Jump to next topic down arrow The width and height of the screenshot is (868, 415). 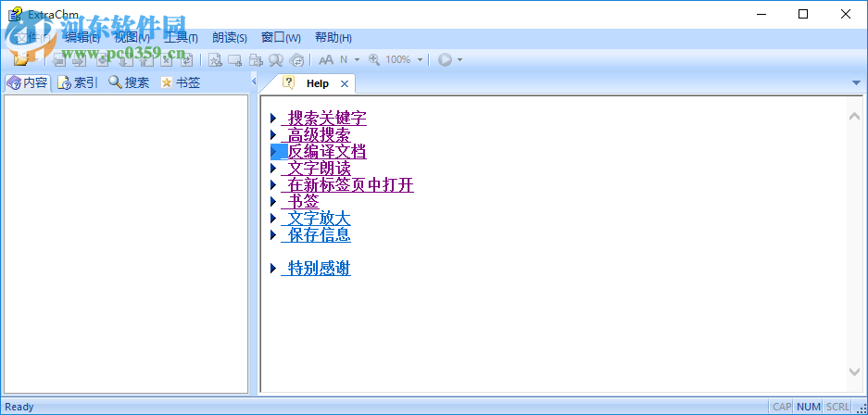point(126,60)
